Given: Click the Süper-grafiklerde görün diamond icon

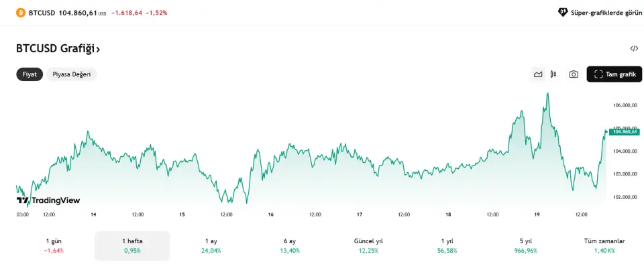Looking at the screenshot, I should [x=562, y=13].
